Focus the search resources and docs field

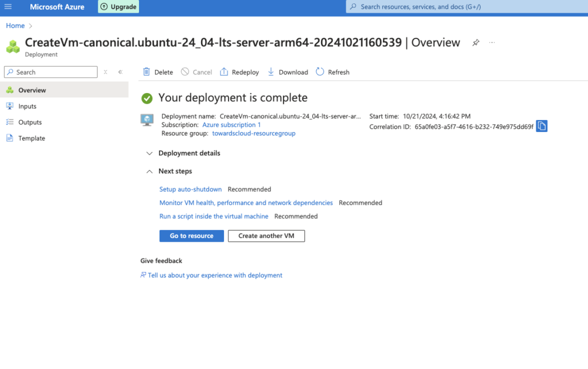[x=466, y=7]
